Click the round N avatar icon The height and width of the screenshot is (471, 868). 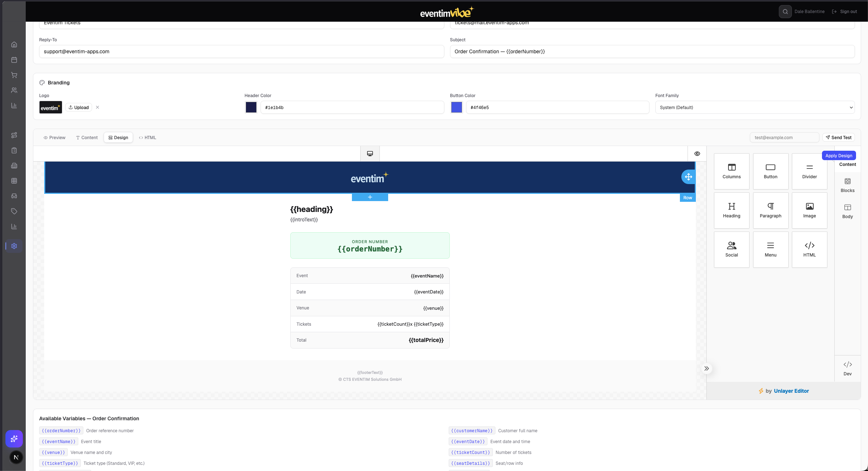click(16, 457)
